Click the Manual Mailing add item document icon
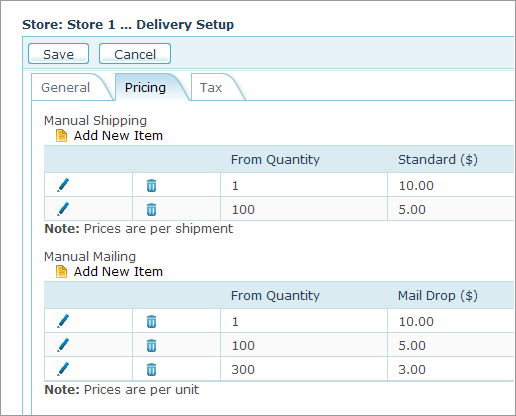The height and width of the screenshot is (416, 516). tap(61, 272)
